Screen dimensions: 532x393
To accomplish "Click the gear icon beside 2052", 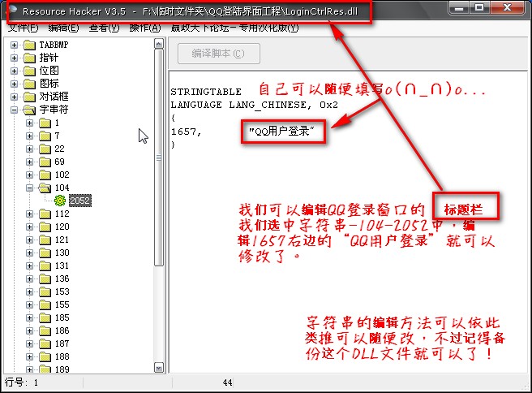I will (60, 201).
